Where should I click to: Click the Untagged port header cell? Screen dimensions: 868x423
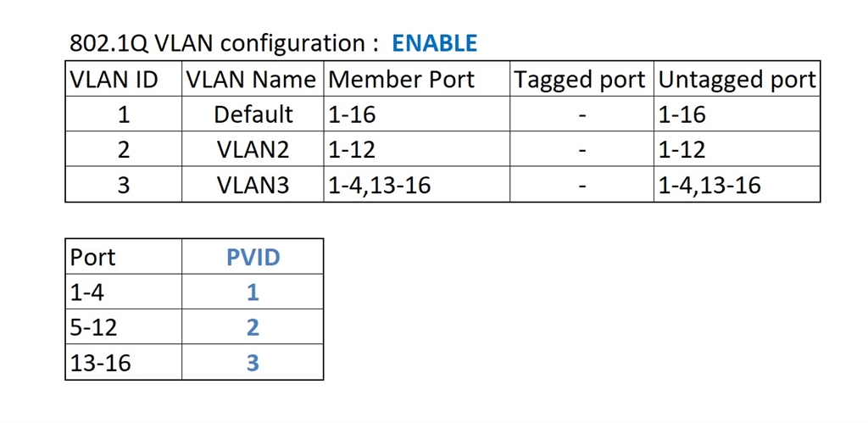737,80
